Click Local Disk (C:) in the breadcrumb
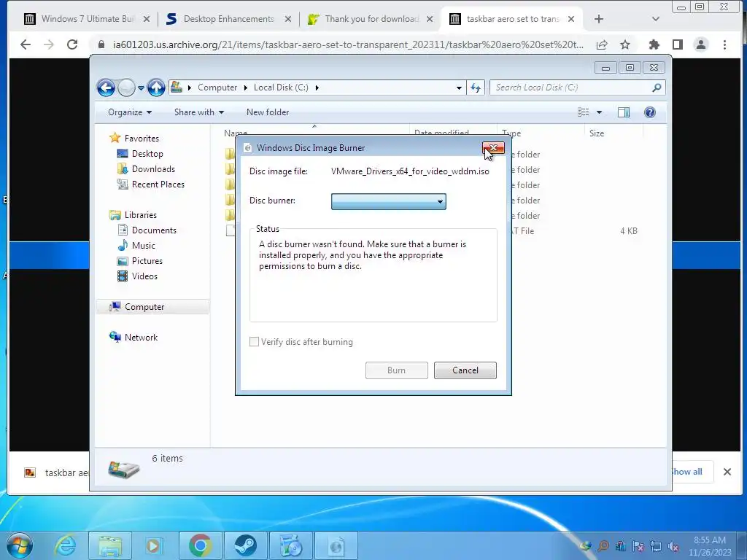Image resolution: width=747 pixels, height=560 pixels. coord(281,87)
